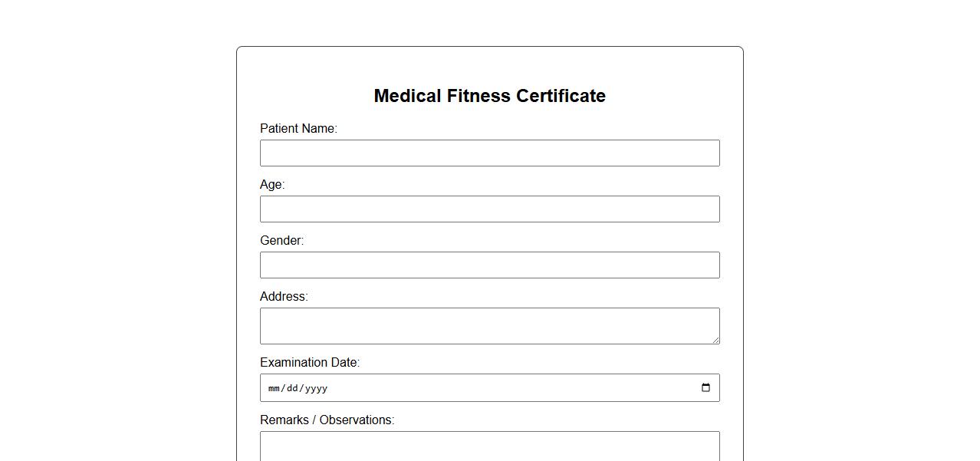Click the Patient Name text field
The height and width of the screenshot is (461, 980).
click(x=489, y=153)
